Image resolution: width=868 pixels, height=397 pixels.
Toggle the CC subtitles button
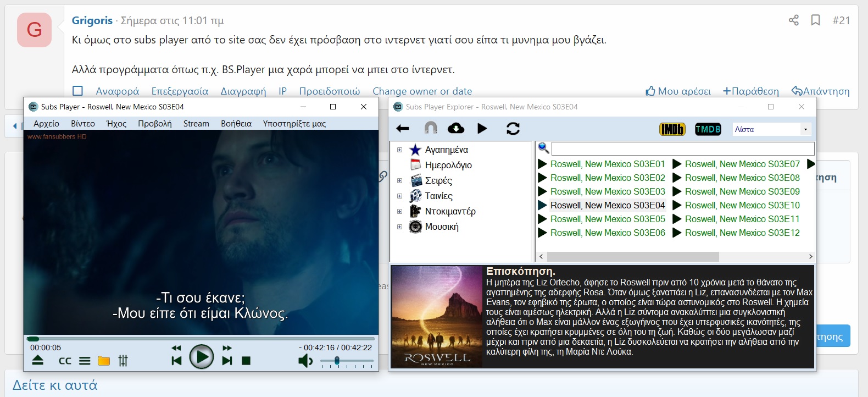click(x=65, y=361)
